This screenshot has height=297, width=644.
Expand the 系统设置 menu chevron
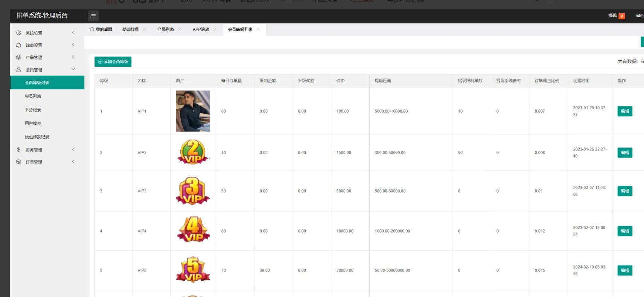(x=73, y=33)
